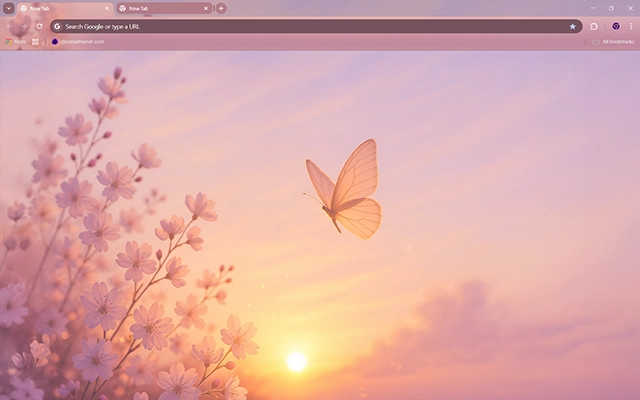Image resolution: width=640 pixels, height=400 pixels.
Task: Maximize the Chrome window
Action: pyautogui.click(x=611, y=8)
